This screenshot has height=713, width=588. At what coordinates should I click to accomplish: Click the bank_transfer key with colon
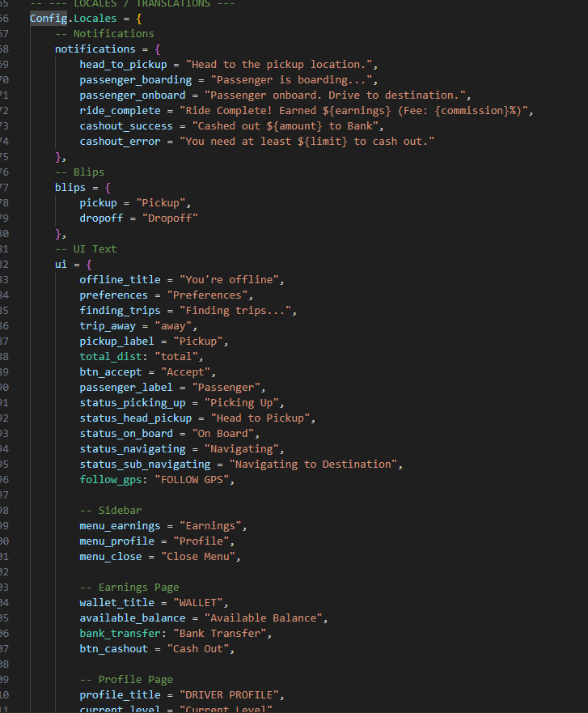click(x=123, y=634)
